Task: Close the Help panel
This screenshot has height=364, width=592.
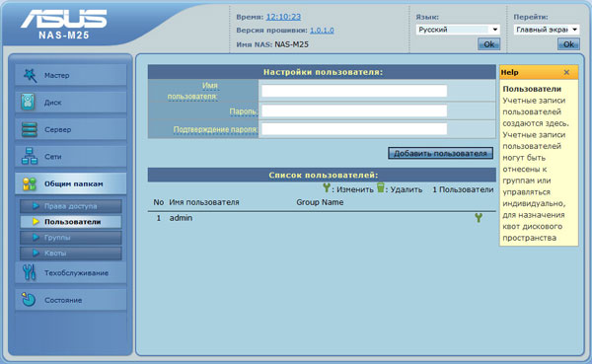Action: click(x=566, y=72)
